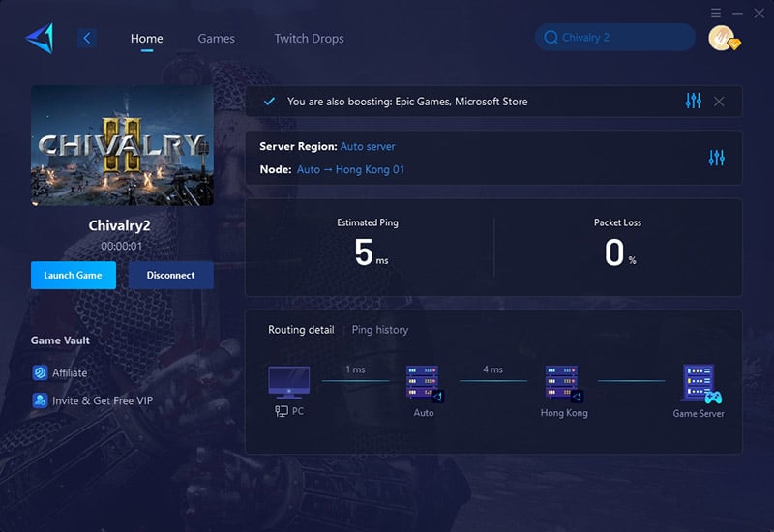Switch to the Games tab
The width and height of the screenshot is (774, 532).
tap(216, 38)
